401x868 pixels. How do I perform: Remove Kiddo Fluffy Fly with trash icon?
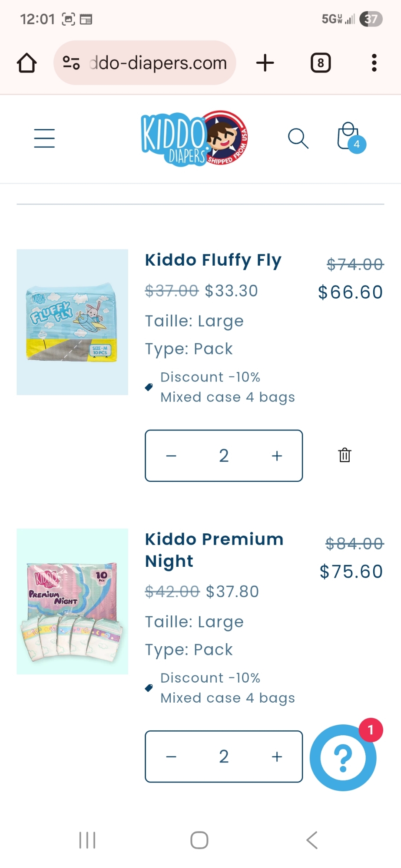click(x=345, y=455)
